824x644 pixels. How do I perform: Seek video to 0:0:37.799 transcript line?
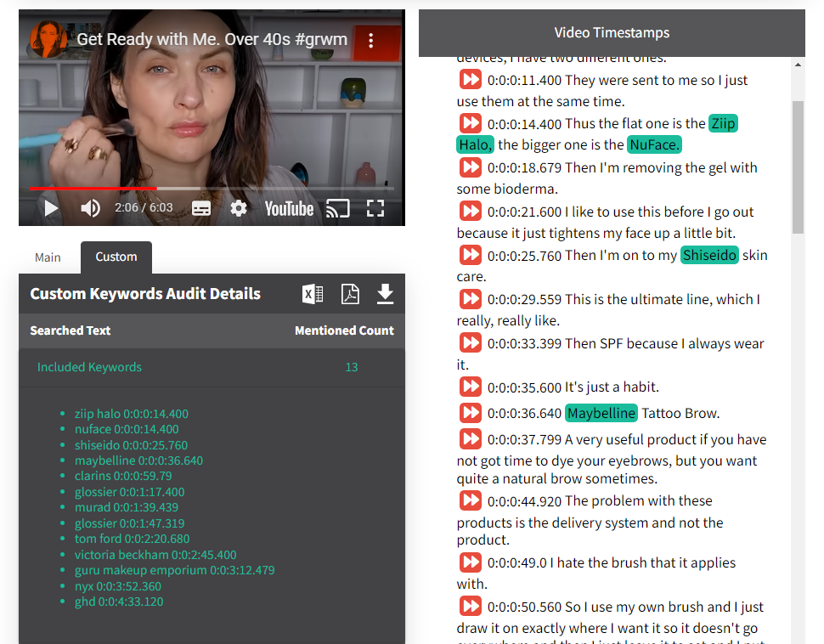471,439
